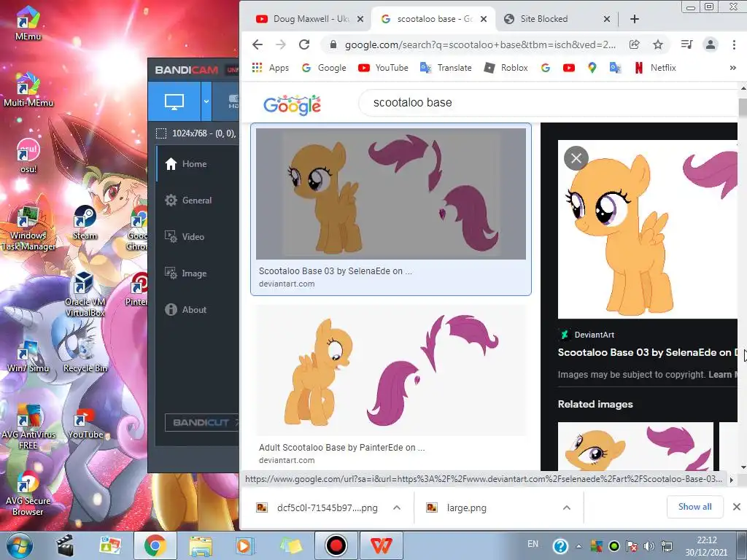
Task: Open the volume icon in system tray
Action: 649,545
